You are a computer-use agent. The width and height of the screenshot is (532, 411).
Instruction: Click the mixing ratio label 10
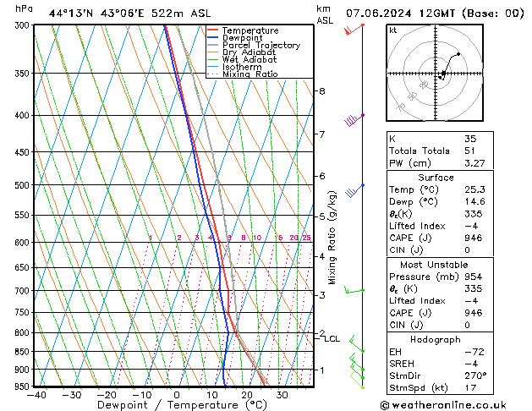(257, 238)
